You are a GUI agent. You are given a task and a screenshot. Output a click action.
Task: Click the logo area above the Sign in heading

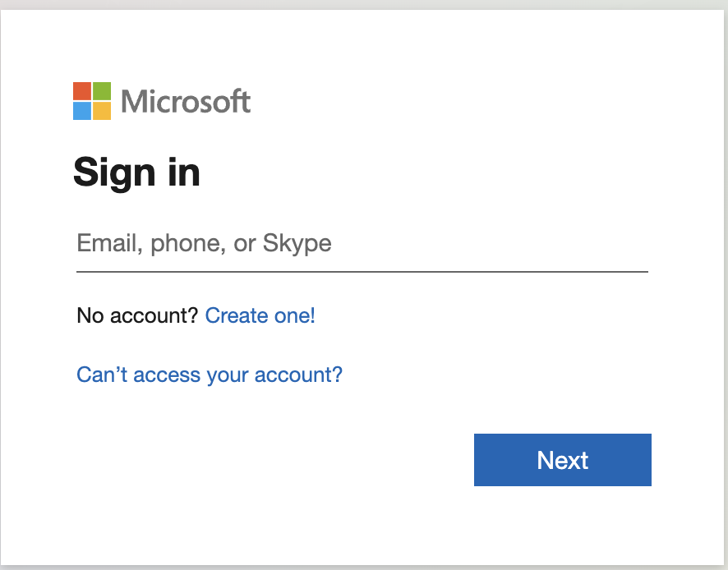pyautogui.click(x=162, y=99)
